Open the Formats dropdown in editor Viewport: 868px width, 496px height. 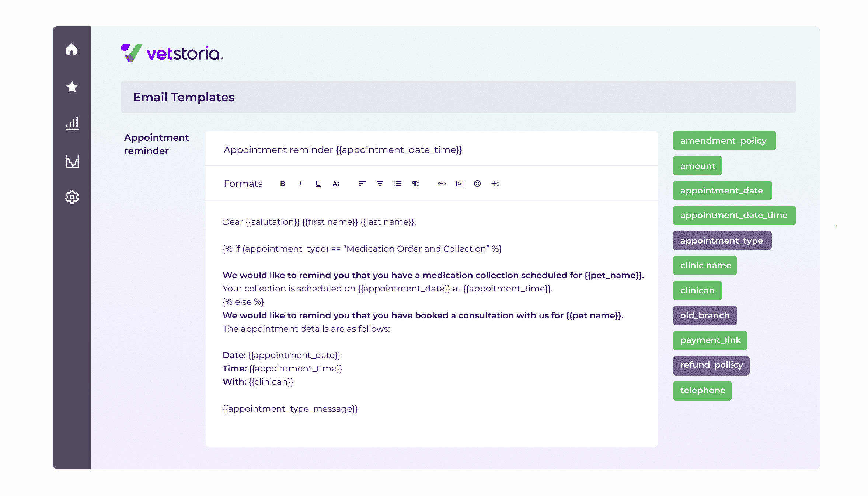(243, 183)
